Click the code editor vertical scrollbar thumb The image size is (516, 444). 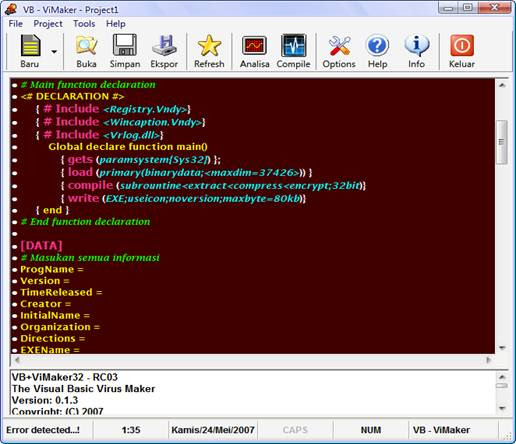[502, 142]
